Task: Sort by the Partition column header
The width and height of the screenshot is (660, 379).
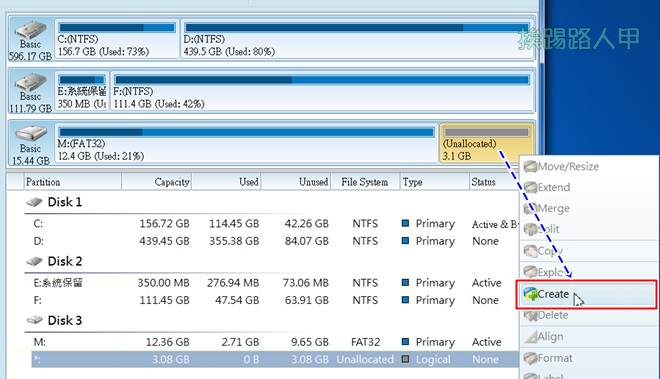Action: click(x=73, y=182)
